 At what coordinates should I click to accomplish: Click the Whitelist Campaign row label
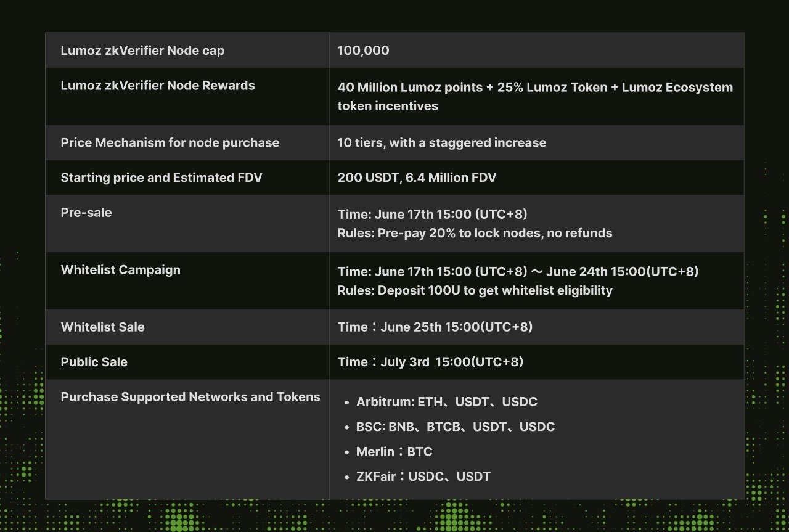(x=121, y=270)
